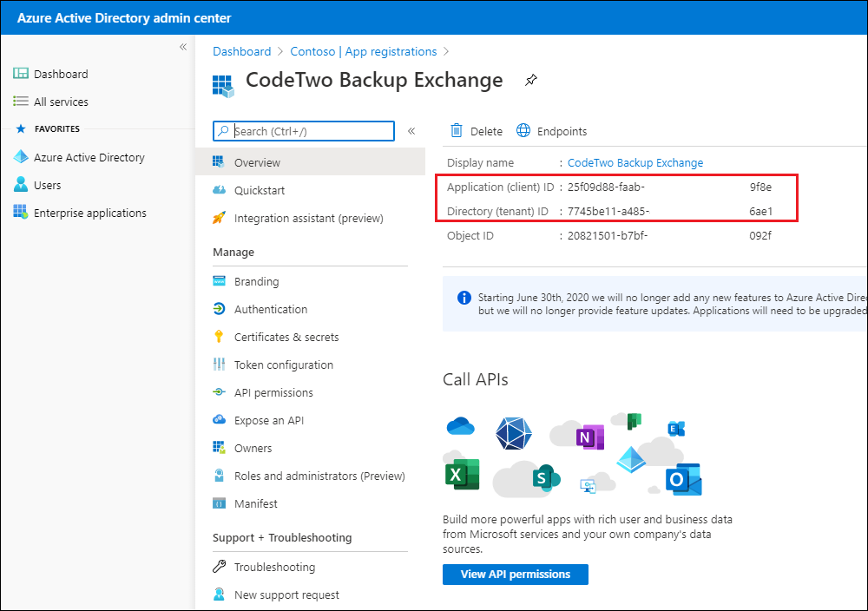The height and width of the screenshot is (611, 868).
Task: Click the Enterprise applications grid icon
Action: pos(21,213)
